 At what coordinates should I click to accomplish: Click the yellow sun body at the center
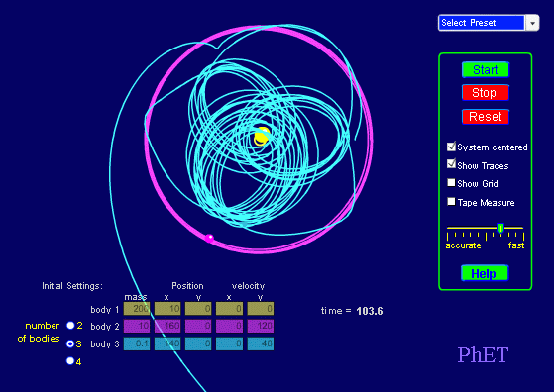pyautogui.click(x=262, y=137)
